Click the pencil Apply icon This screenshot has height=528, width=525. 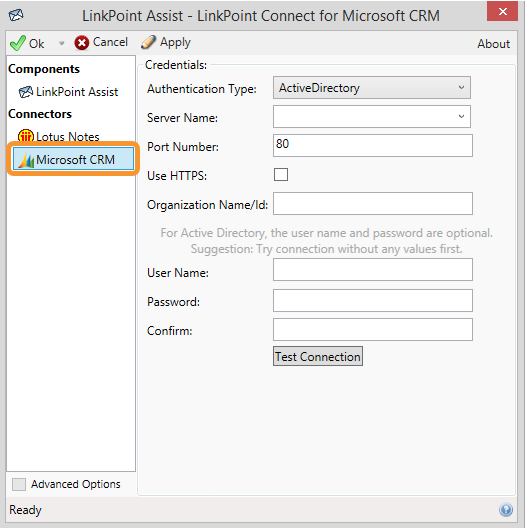148,42
